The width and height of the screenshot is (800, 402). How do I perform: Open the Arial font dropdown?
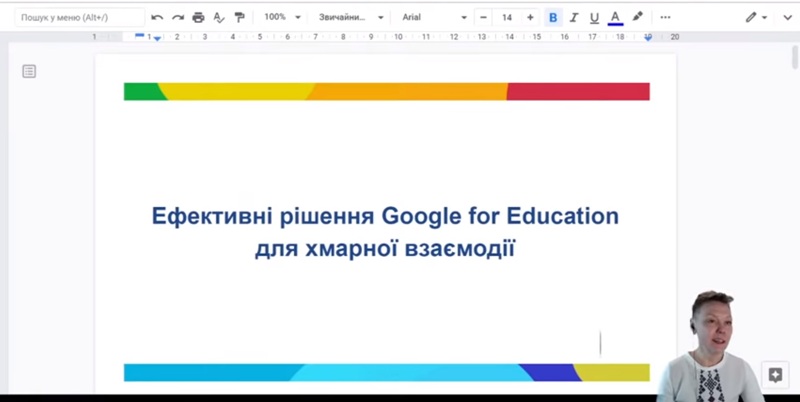coord(434,17)
